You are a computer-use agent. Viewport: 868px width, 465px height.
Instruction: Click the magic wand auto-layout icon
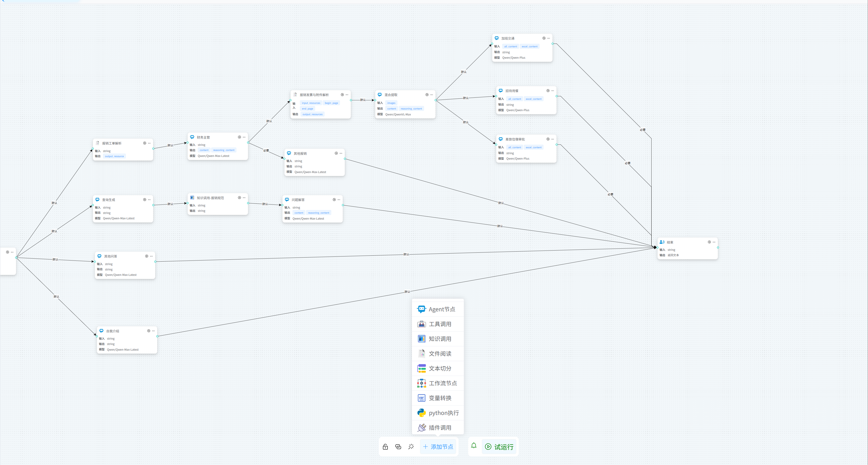tap(411, 447)
